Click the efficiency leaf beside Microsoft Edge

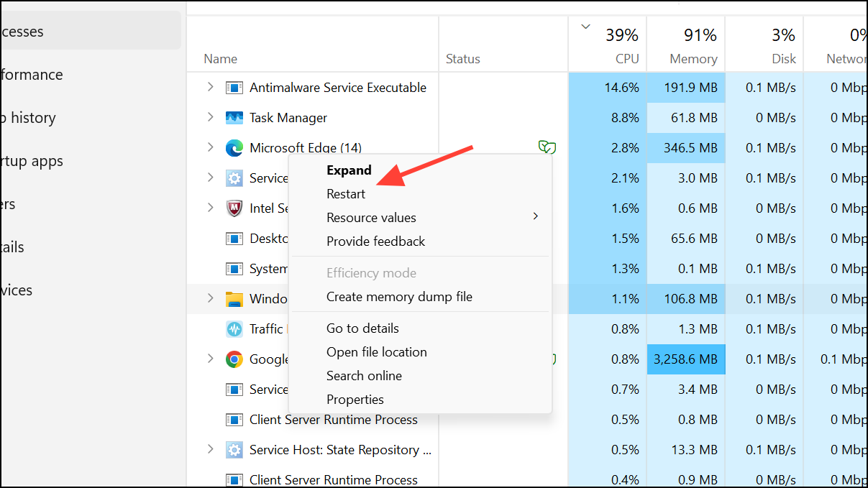click(x=547, y=147)
